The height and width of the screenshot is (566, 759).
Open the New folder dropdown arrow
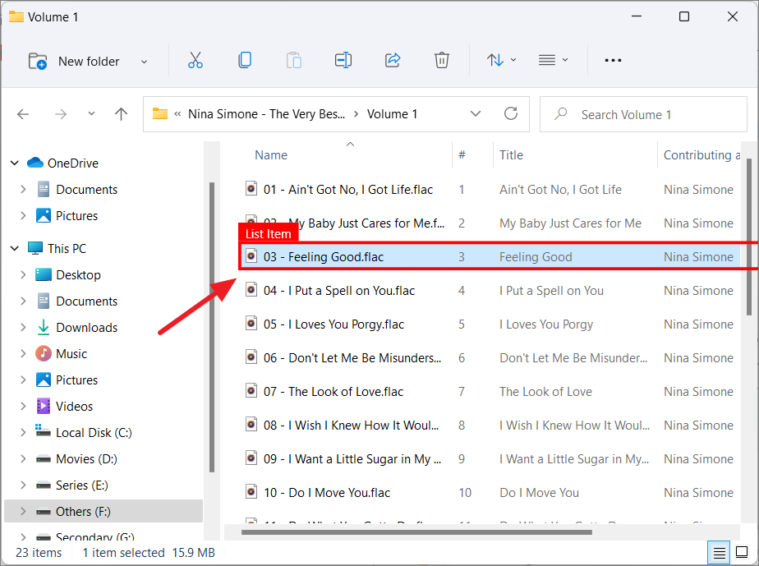point(144,62)
